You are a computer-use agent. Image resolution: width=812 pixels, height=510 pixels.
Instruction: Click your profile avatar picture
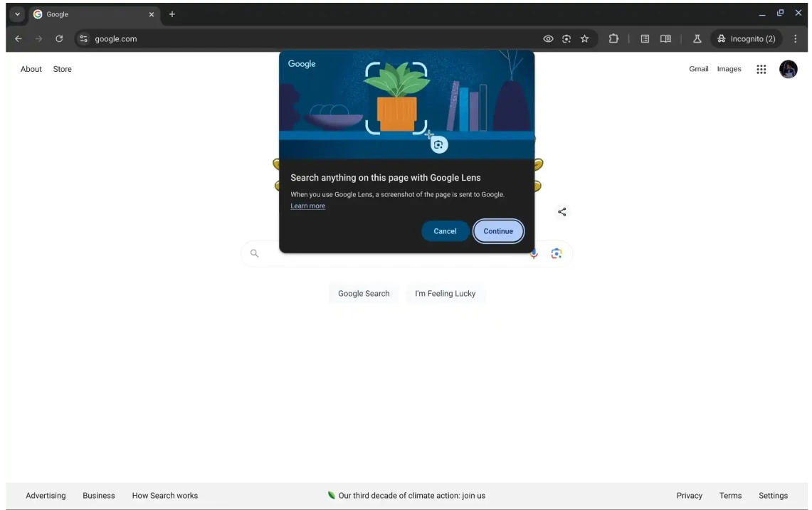(x=788, y=69)
